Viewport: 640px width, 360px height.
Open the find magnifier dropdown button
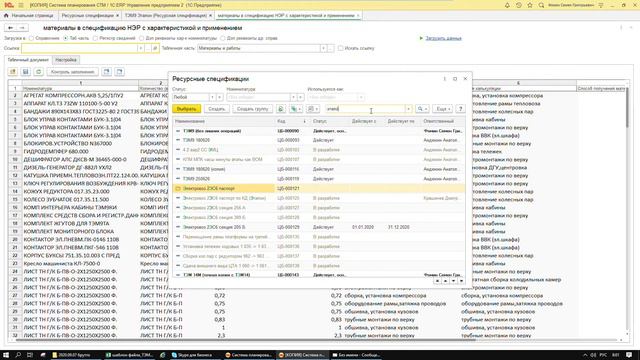[422, 109]
